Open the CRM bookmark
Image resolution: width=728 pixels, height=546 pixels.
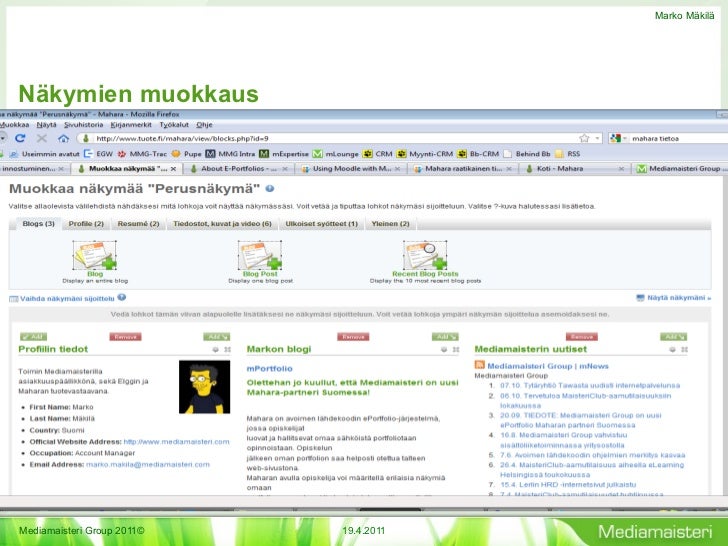coord(378,154)
